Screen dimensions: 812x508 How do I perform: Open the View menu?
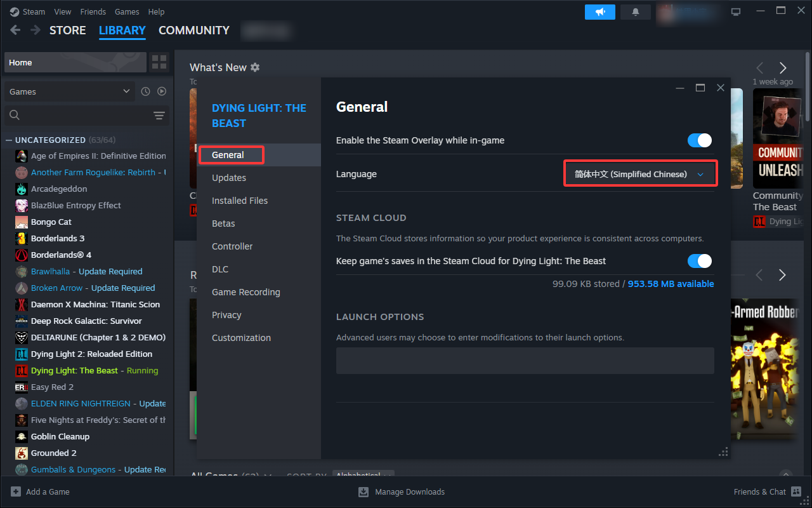click(63, 11)
